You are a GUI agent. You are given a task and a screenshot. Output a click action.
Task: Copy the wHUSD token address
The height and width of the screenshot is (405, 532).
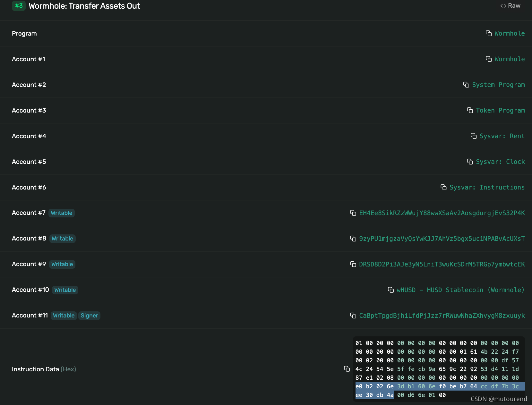(x=391, y=290)
